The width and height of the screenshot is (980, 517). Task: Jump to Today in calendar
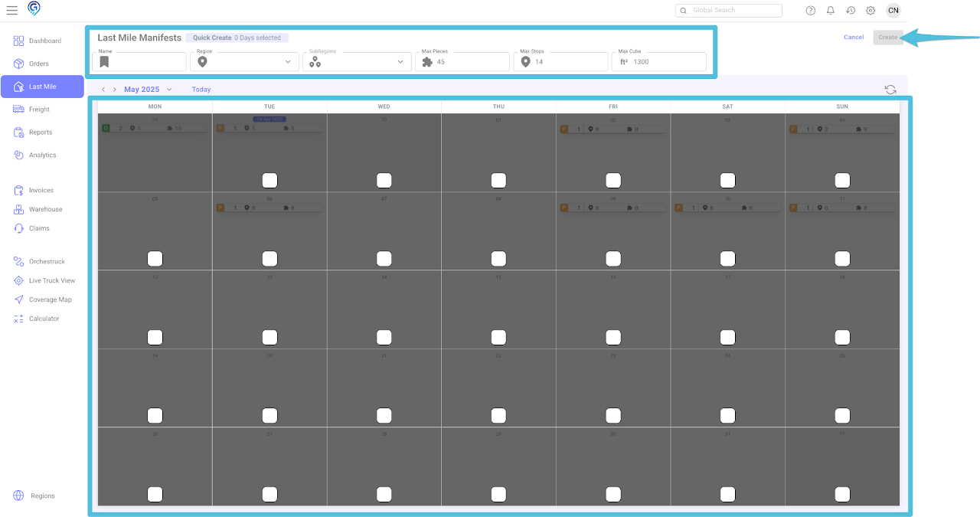point(201,90)
